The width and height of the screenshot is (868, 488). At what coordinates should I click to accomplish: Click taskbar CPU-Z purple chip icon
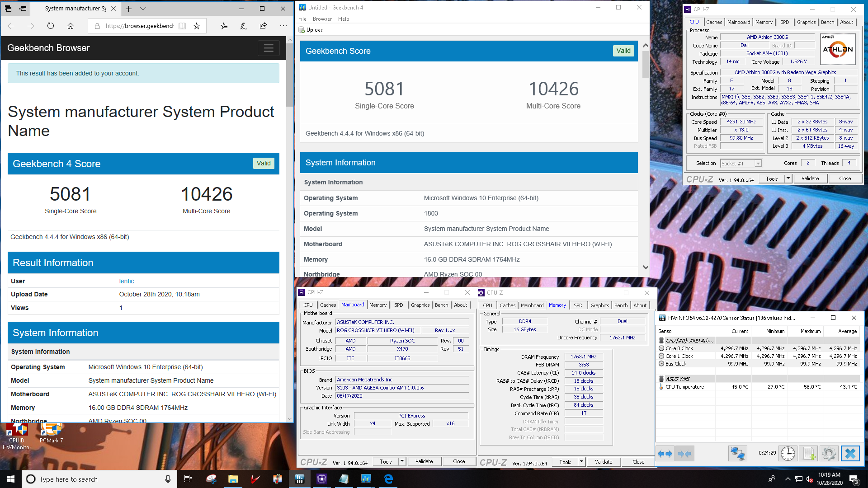(x=322, y=479)
